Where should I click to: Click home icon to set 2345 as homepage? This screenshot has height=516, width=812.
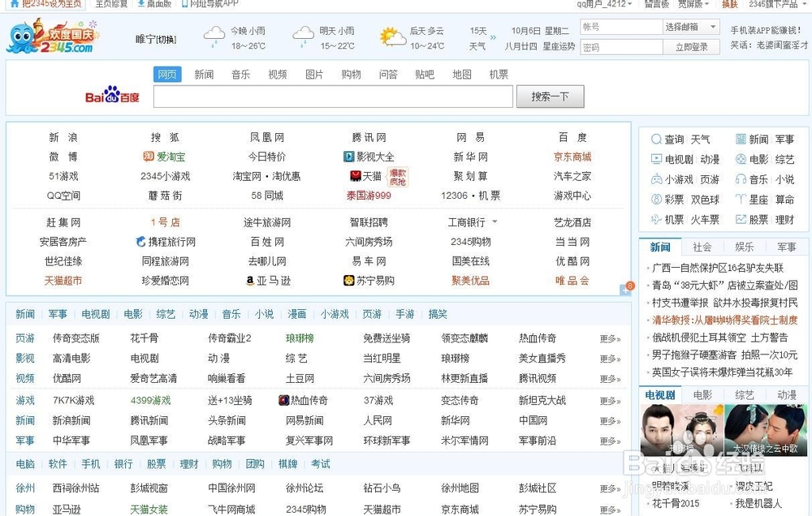[15, 3]
